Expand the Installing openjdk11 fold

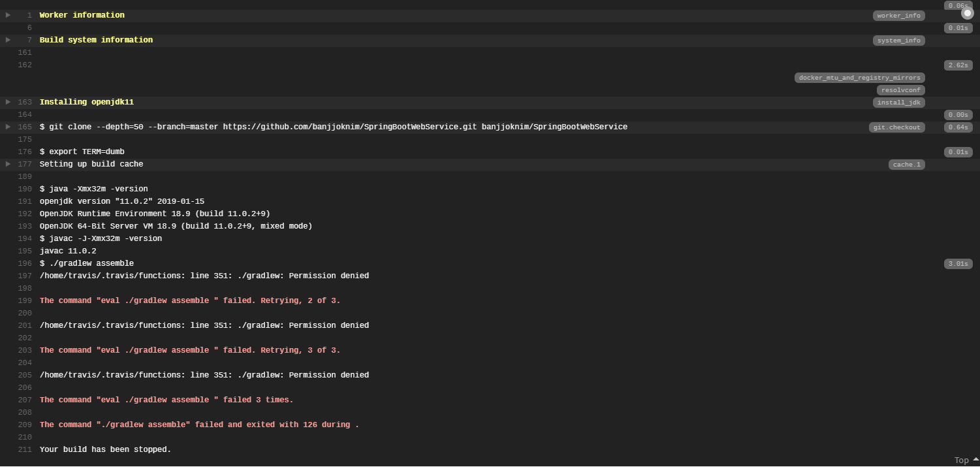pos(8,102)
